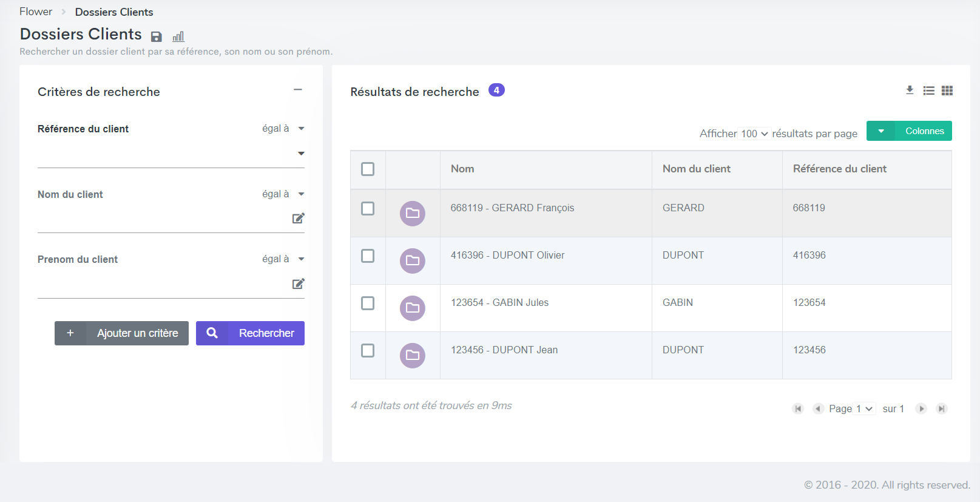The width and height of the screenshot is (980, 502).
Task: Click edit icon in Nom du client field
Action: point(298,219)
